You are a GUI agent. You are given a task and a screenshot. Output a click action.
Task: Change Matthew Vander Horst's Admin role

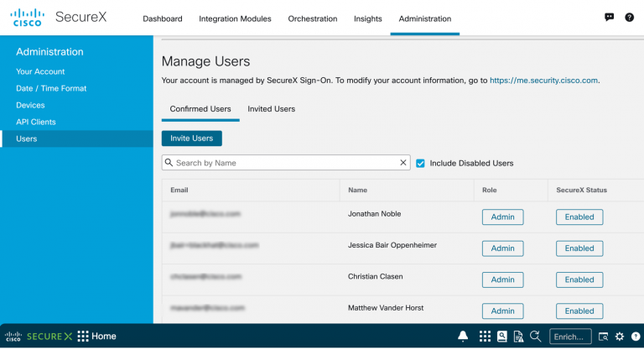tap(502, 311)
